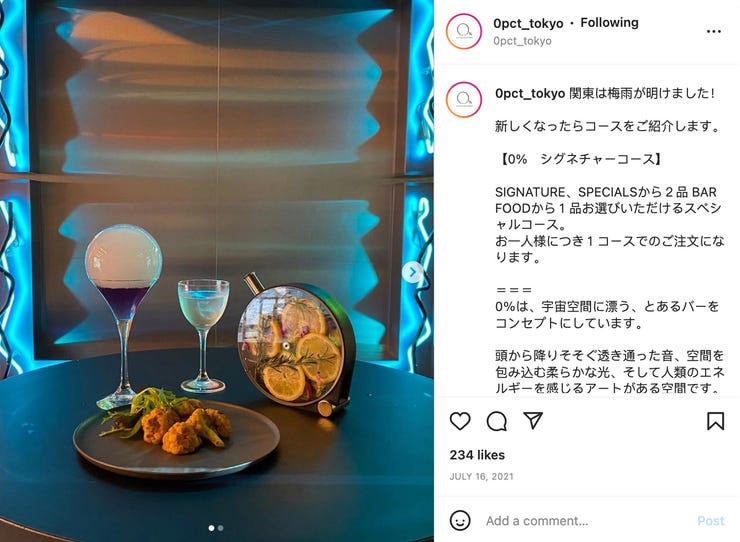740x542 pixels.
Task: Click the 0pct_tokyo profile avatar in header
Action: pyautogui.click(x=464, y=31)
